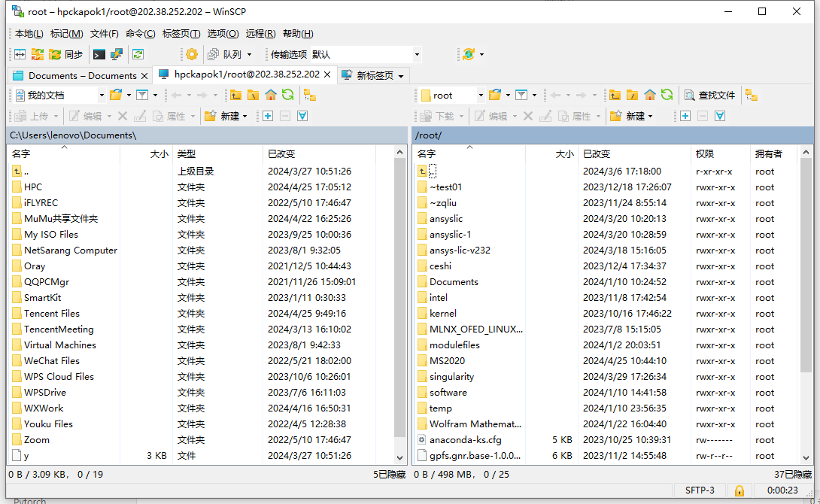
Task: Refresh the remote panel with green arrows icon
Action: (x=667, y=95)
